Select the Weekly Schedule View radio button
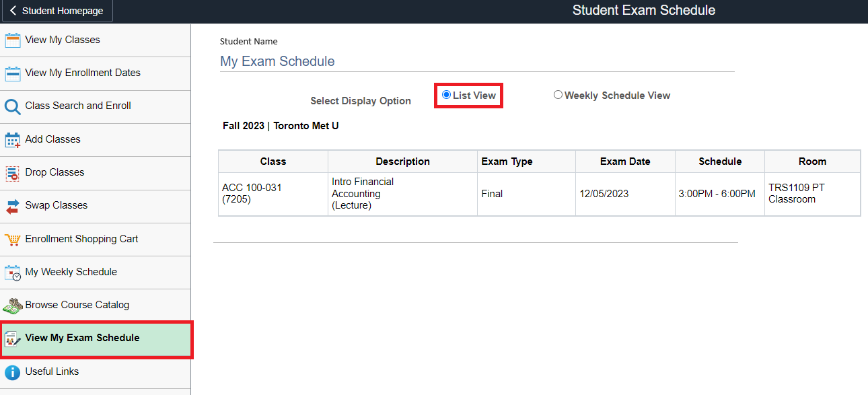Viewport: 868px width, 395px height. (558, 95)
